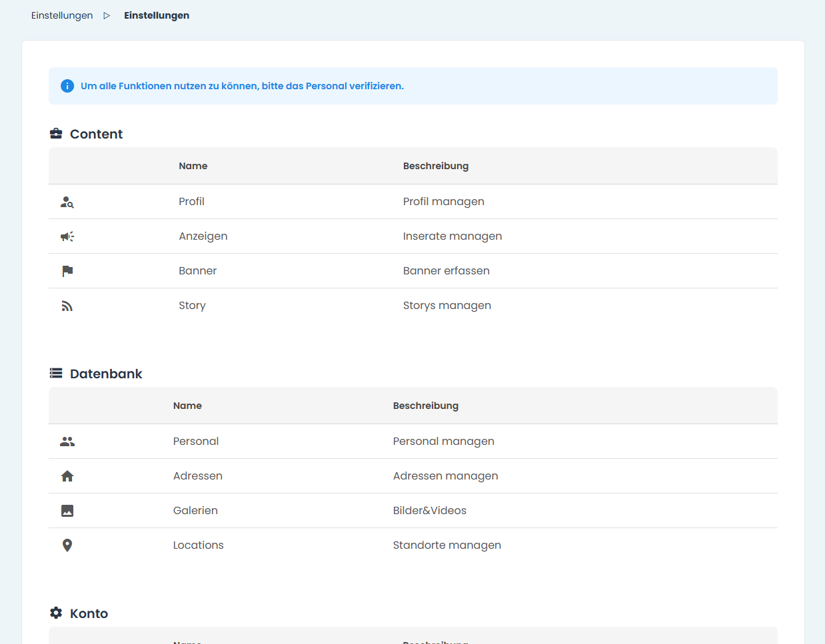This screenshot has height=644, width=825.
Task: Click the Datenbank section list icon
Action: coord(56,373)
